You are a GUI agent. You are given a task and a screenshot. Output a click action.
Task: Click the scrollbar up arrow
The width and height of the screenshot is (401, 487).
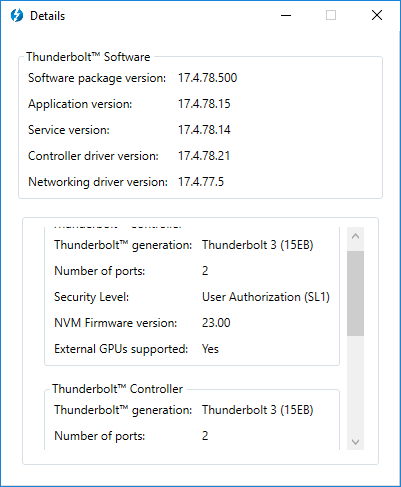(355, 236)
